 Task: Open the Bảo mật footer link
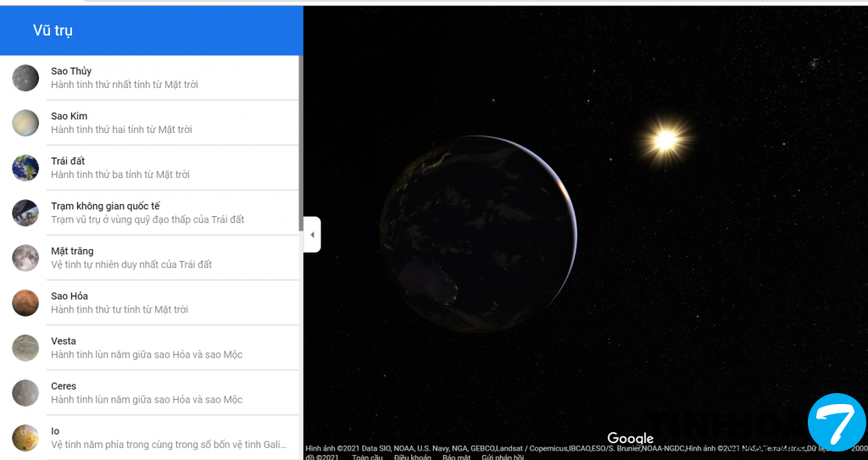click(x=456, y=457)
